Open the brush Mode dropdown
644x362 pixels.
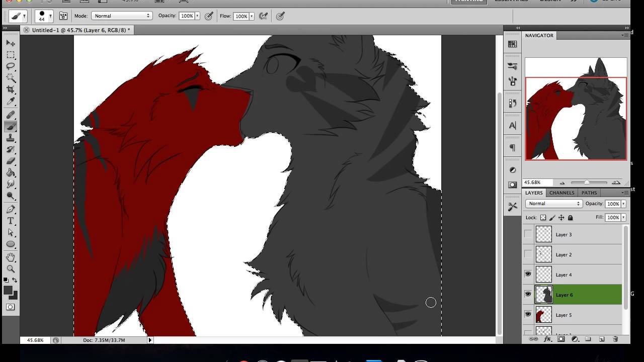pos(121,16)
